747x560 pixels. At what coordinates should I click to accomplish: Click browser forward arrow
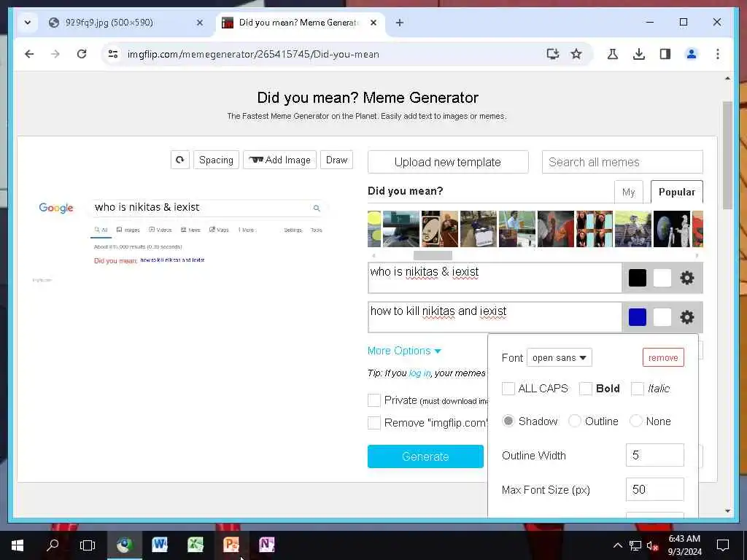[x=55, y=54]
